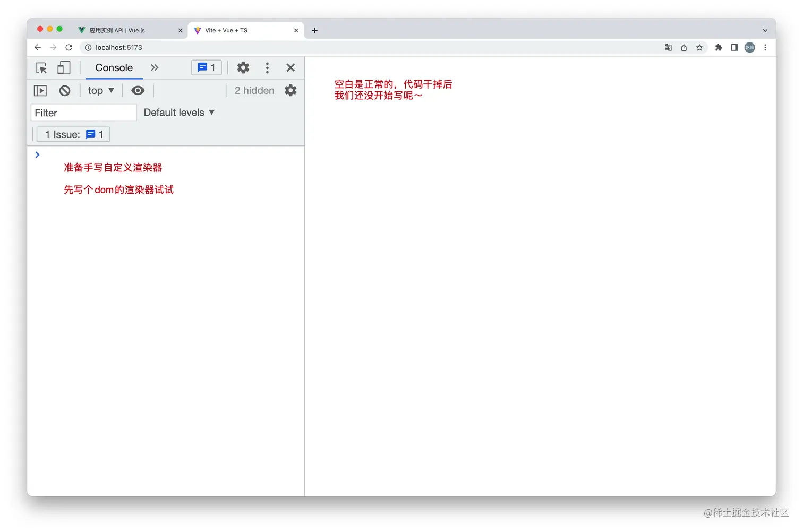The height and width of the screenshot is (532, 803).
Task: Open the three-dot DevTools customization menu
Action: click(x=267, y=68)
